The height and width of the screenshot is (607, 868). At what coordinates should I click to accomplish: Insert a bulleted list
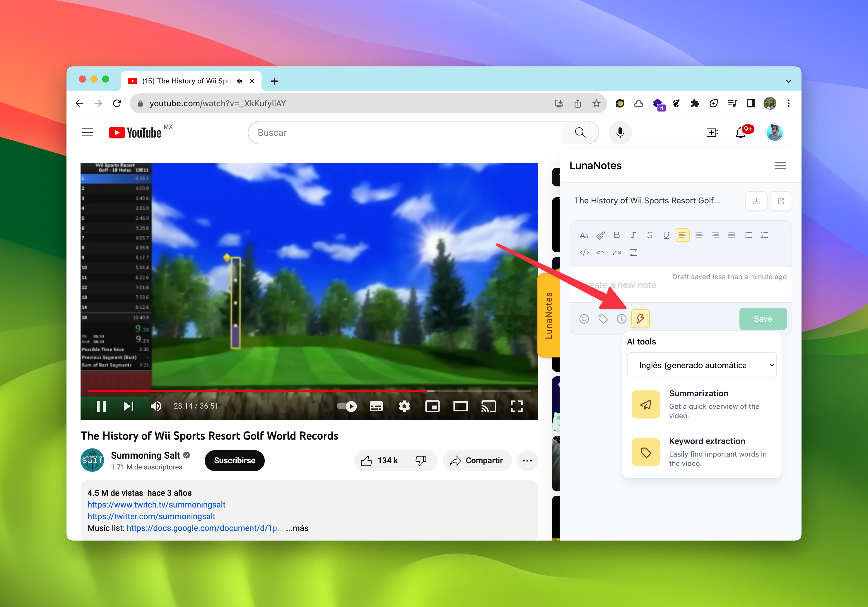748,235
